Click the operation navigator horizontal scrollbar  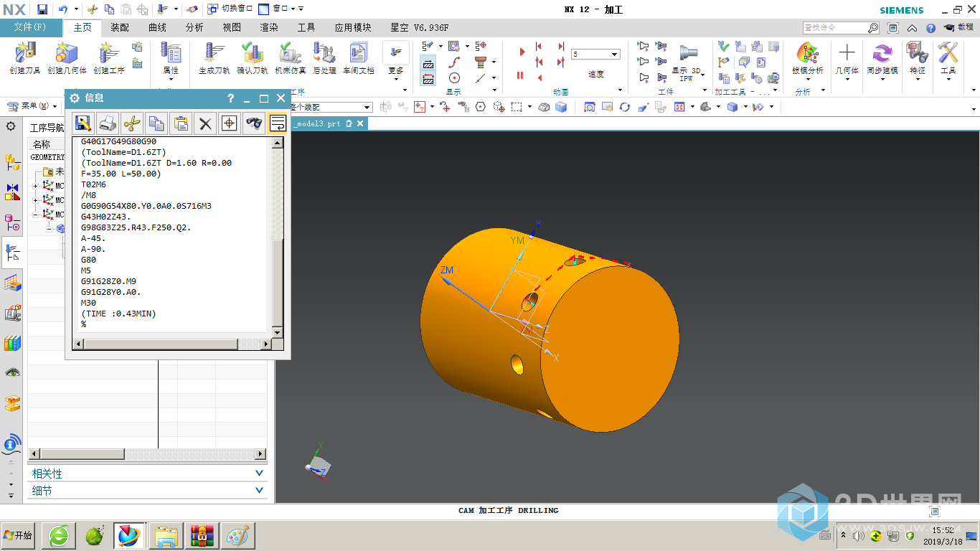tap(147, 453)
